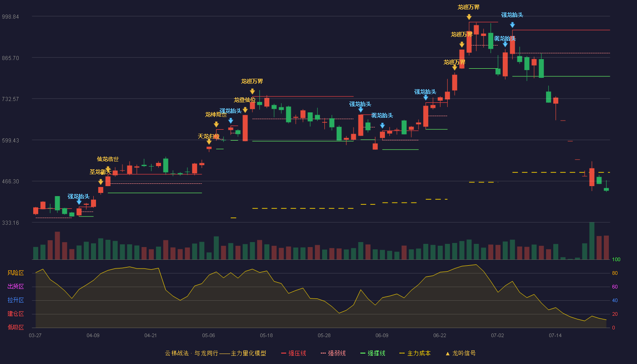The width and height of the screenshot is (637, 364).
Task: Toggle the 主力成本 legend series
Action: (x=415, y=353)
